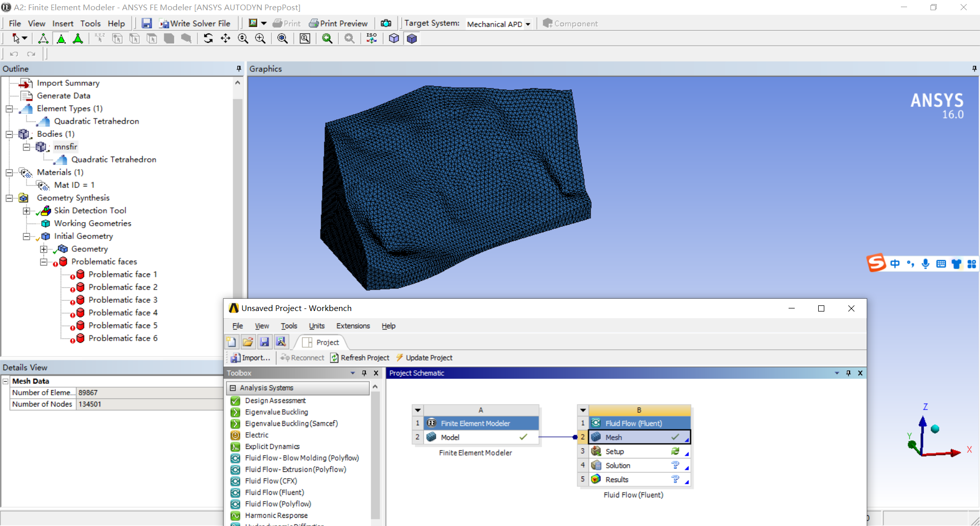The image size is (980, 526).
Task: Toggle shaded mesh cube display mode
Action: click(x=412, y=38)
